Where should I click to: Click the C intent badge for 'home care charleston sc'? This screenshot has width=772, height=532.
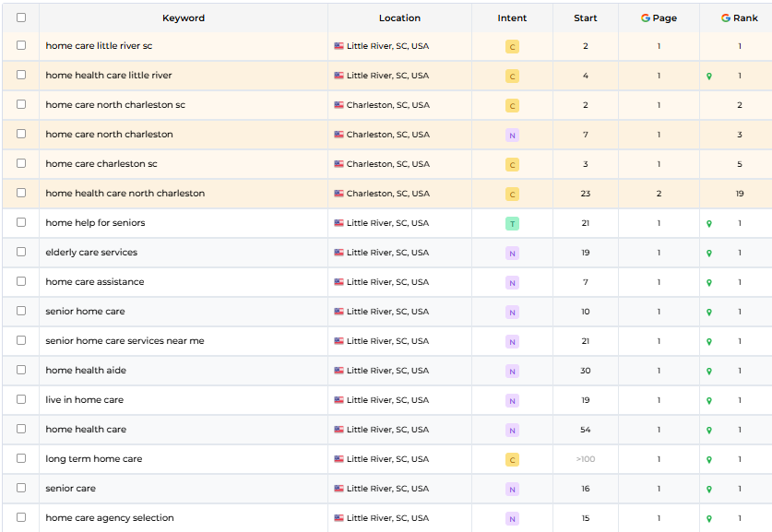pyautogui.click(x=512, y=165)
